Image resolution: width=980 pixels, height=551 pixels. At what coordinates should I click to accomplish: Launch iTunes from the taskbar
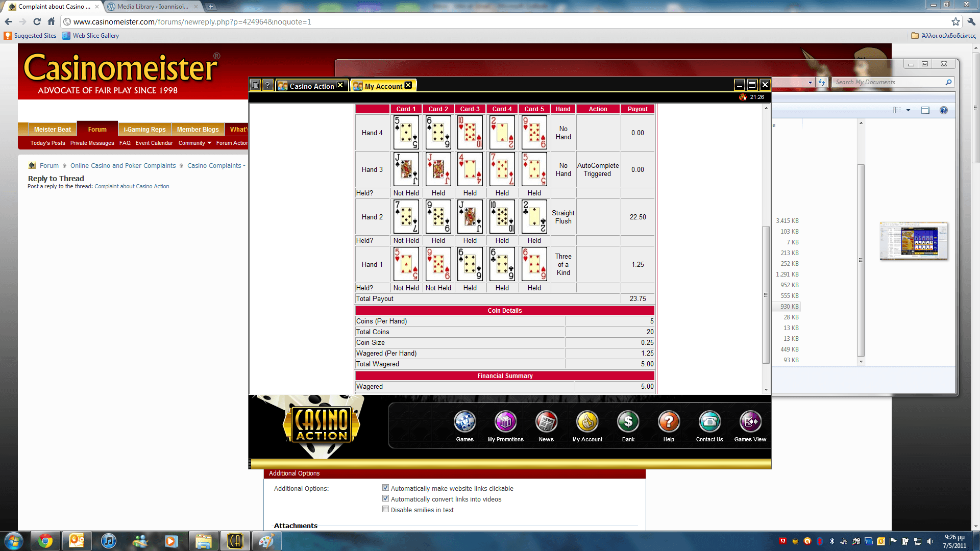click(108, 541)
